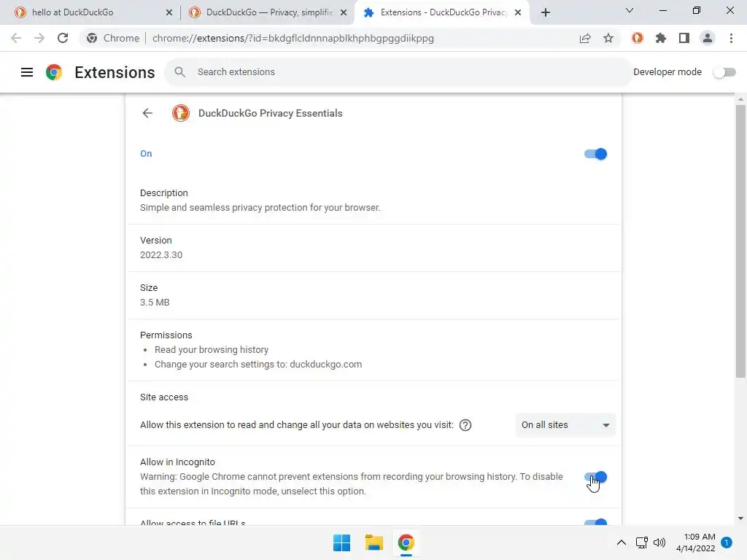Toggle the browser side panel
Image resolution: width=747 pixels, height=560 pixels.
[x=684, y=38]
